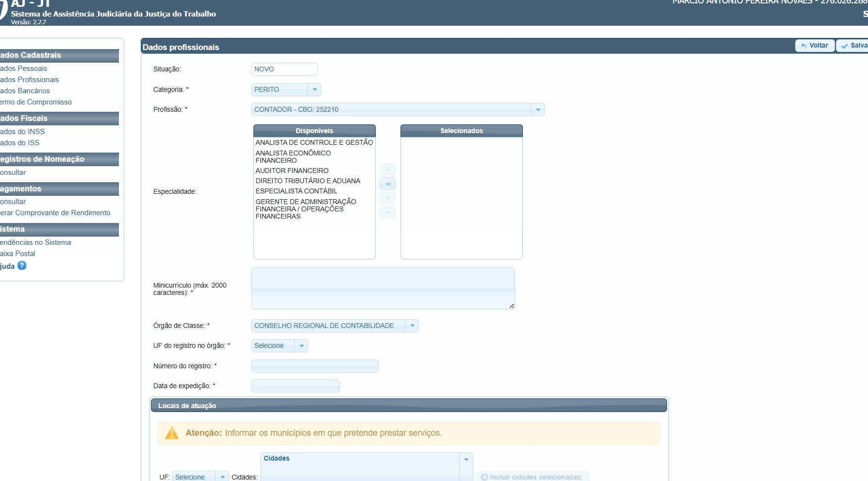Open the Profissão dropdown showing CONTADOR
The width and height of the screenshot is (868, 481).
click(398, 109)
